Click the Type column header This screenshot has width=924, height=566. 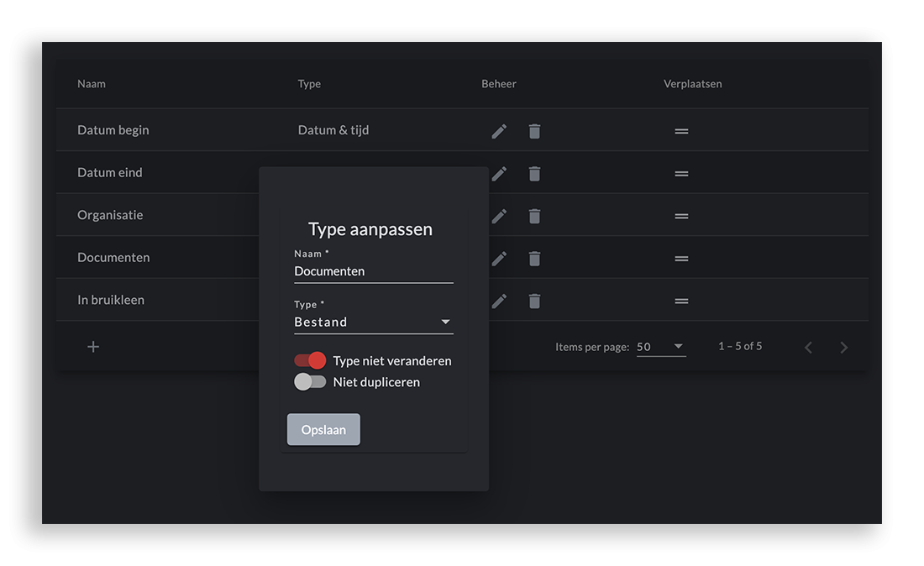(308, 83)
